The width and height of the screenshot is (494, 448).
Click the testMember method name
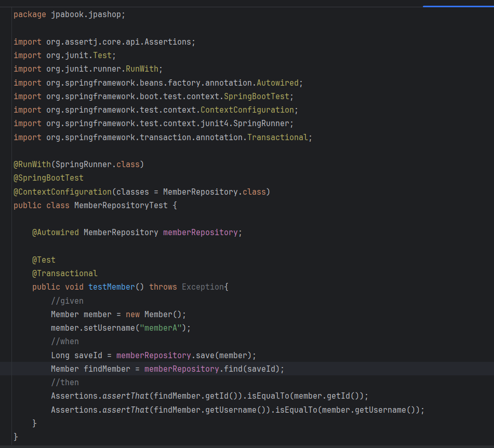[112, 287]
